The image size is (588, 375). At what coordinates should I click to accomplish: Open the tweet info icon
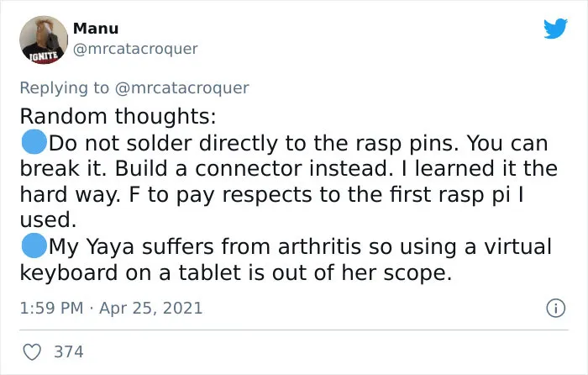[555, 309]
